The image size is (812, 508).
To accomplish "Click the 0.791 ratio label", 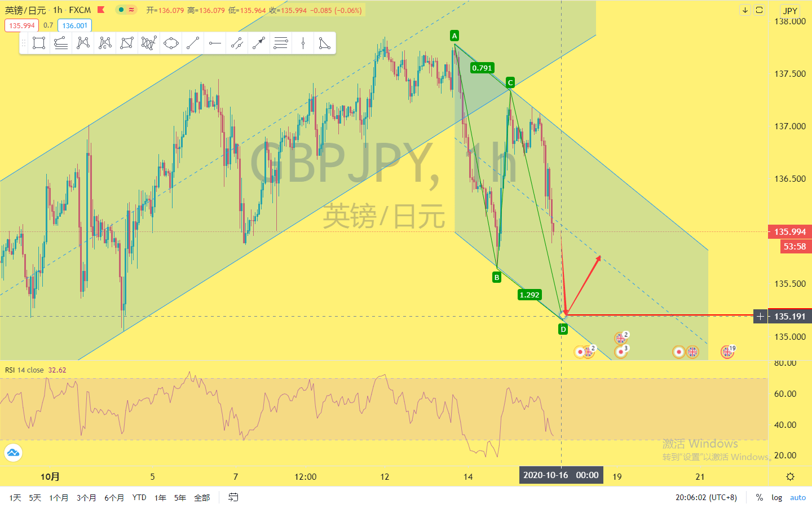I will coord(482,68).
